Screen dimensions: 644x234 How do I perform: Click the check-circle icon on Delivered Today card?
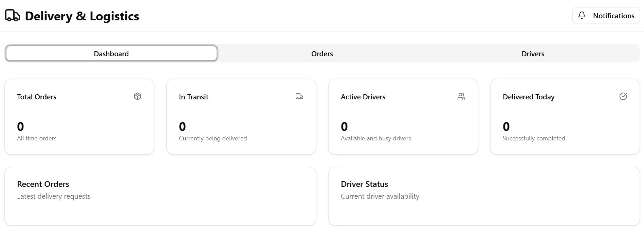pyautogui.click(x=623, y=96)
